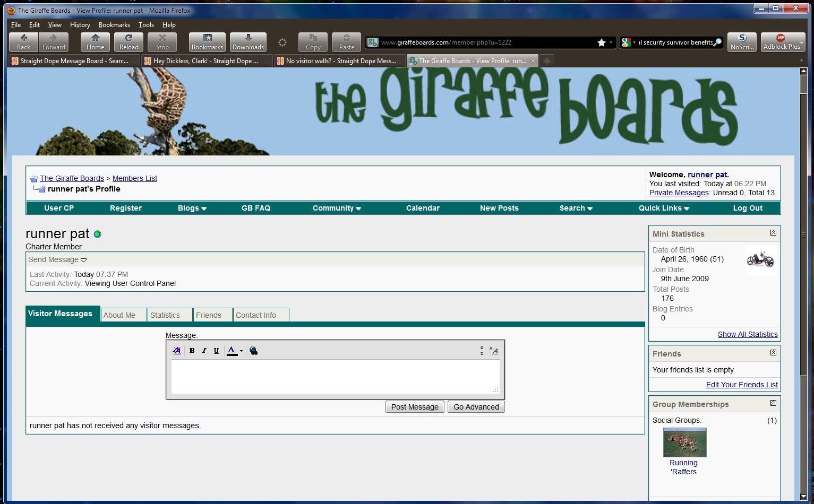
Task: Click the Stop loading button
Action: coord(162,42)
